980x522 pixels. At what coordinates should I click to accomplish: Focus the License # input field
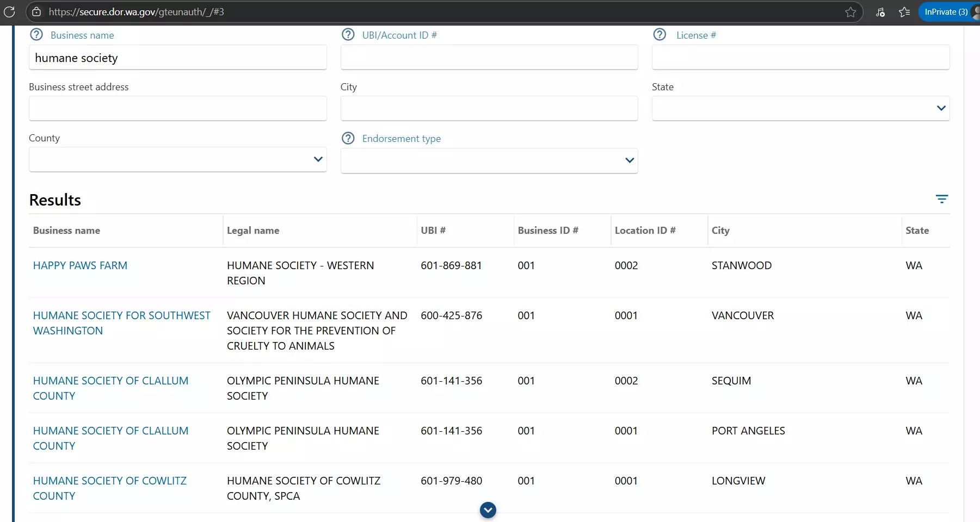pos(800,58)
